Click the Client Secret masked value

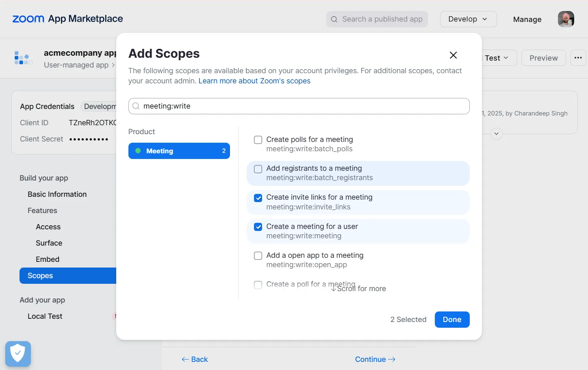(89, 139)
